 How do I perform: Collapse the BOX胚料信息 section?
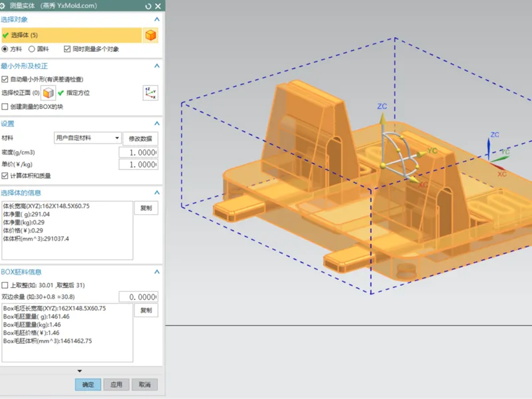click(157, 272)
